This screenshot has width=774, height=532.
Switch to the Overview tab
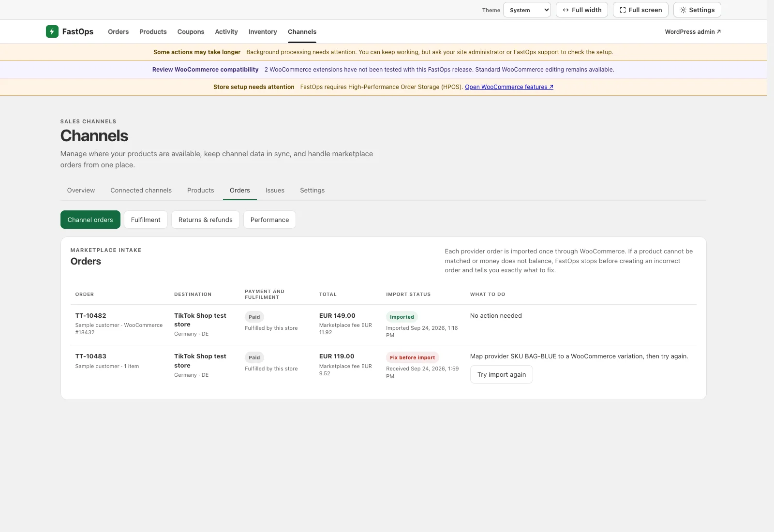pyautogui.click(x=81, y=190)
